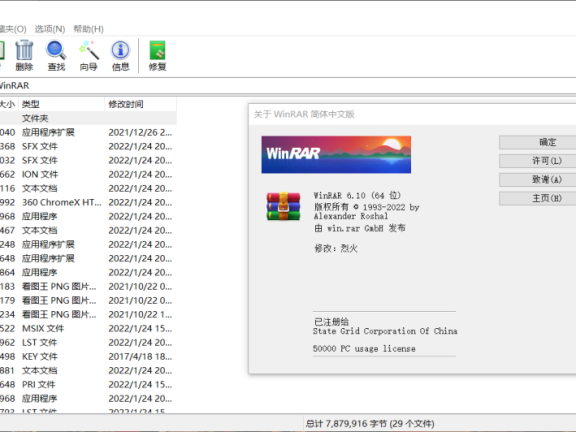Click the 关于 WinRAR 简体中文版 title bar
Viewport: 576px width, 432px height.
[412, 114]
